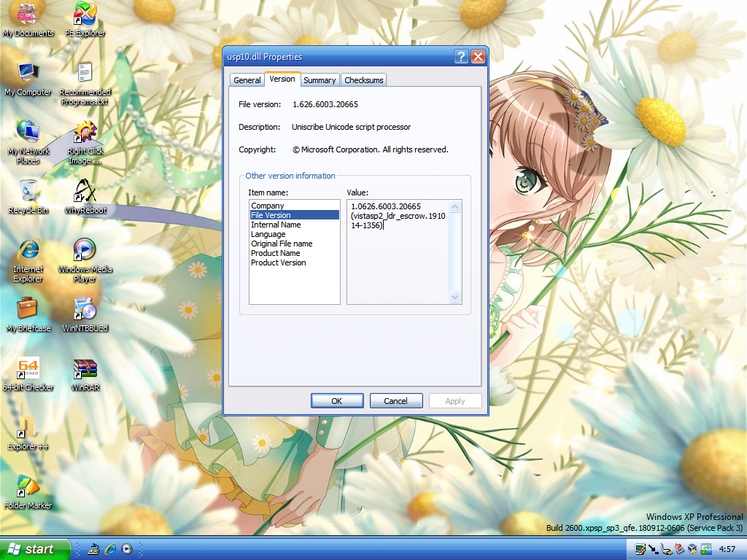Launch Windows Media Player desktop shortcut

point(85,260)
